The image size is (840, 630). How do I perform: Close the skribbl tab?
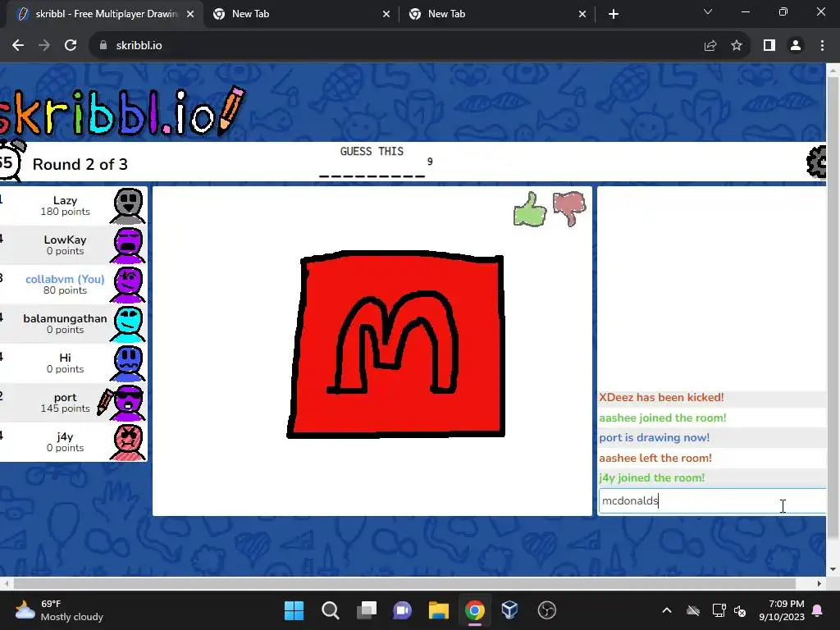click(x=190, y=15)
